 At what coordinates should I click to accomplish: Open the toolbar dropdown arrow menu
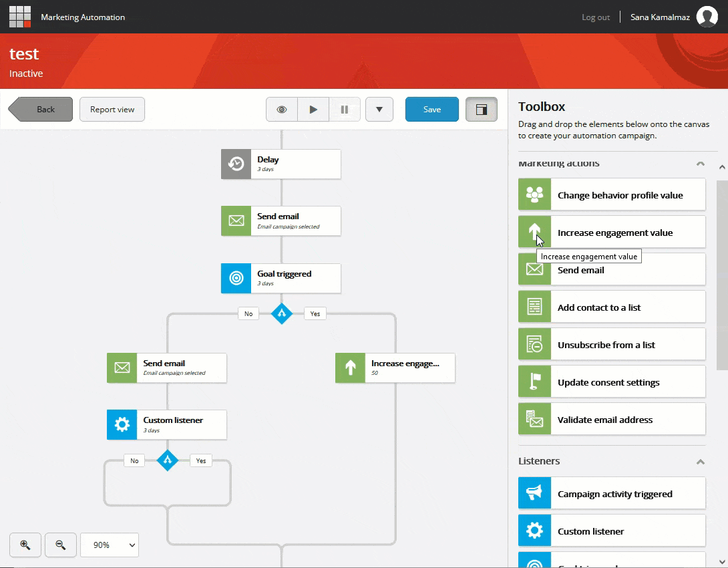pos(379,110)
